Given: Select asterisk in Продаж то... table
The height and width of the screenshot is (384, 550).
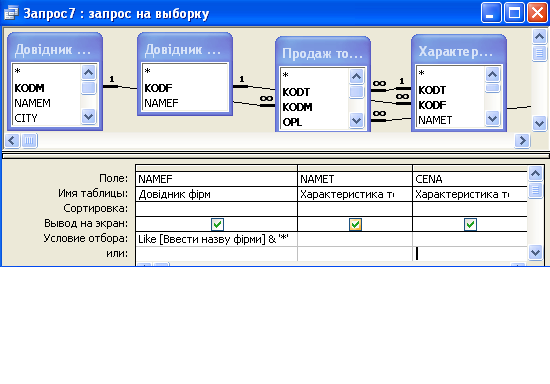Looking at the screenshot, I should 286,76.
